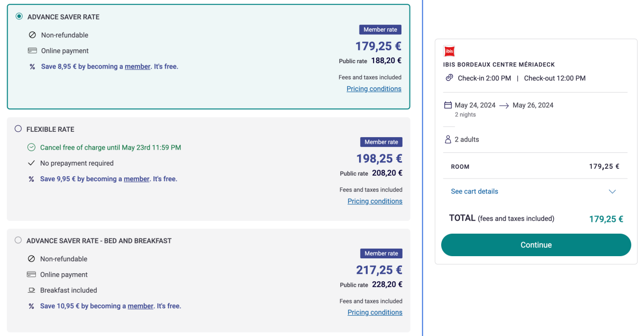Click member link in Advance Saver savings text
The width and height of the screenshot is (644, 336).
coord(137,66)
